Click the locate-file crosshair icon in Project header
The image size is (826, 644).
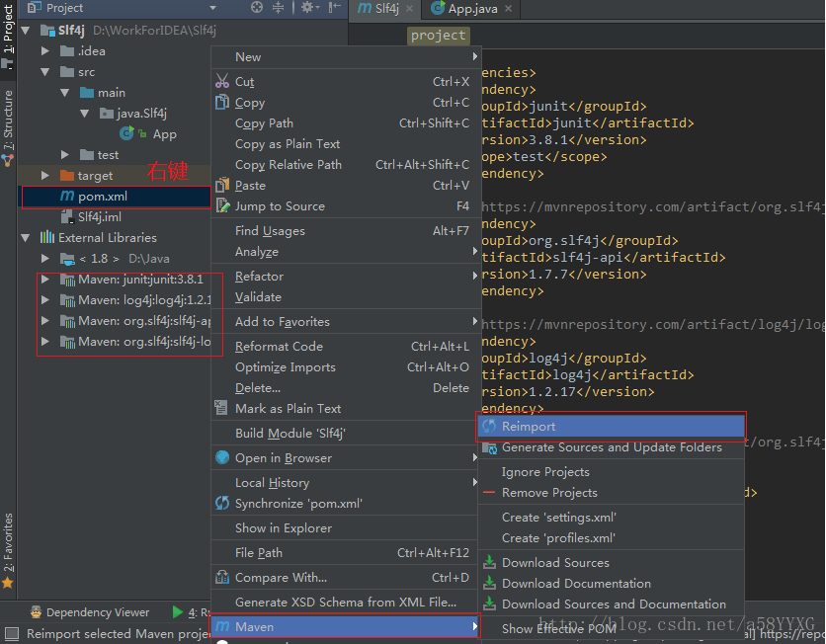point(256,7)
